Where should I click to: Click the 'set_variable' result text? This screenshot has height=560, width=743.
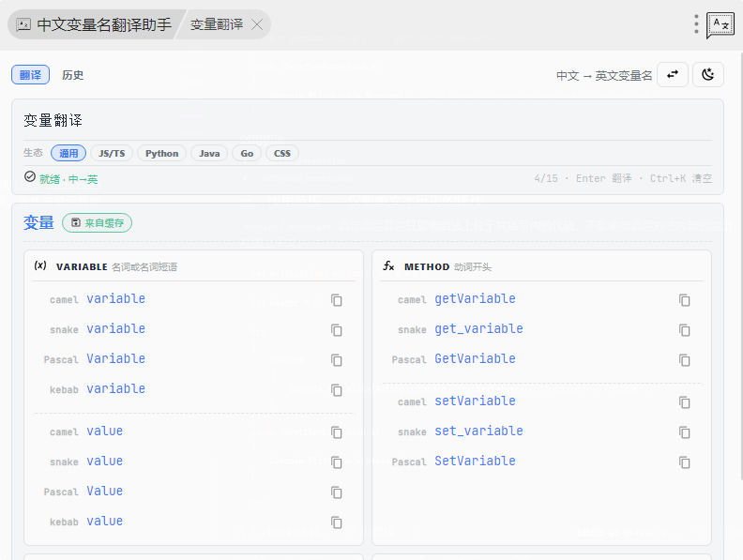click(478, 431)
